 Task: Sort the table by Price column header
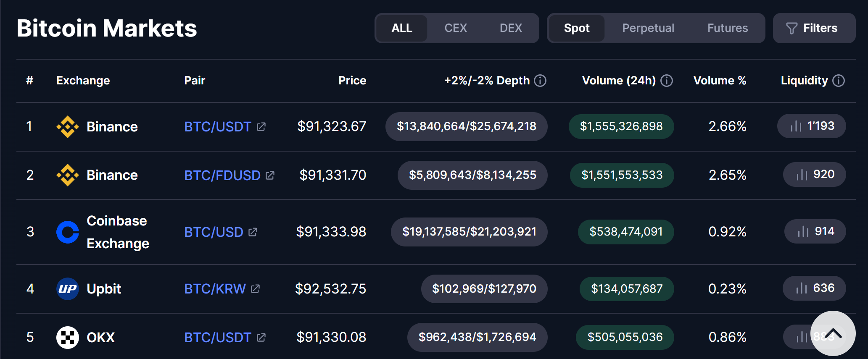pyautogui.click(x=352, y=81)
